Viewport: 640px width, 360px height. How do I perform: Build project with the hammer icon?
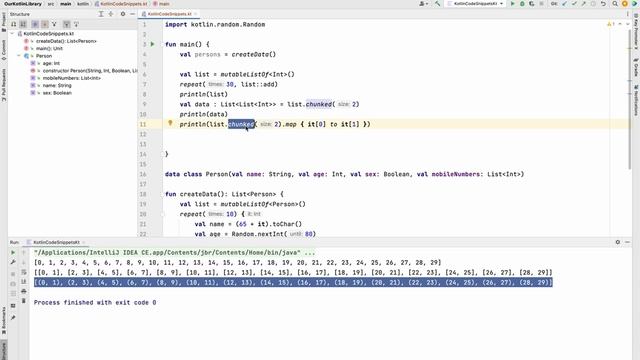438,4
